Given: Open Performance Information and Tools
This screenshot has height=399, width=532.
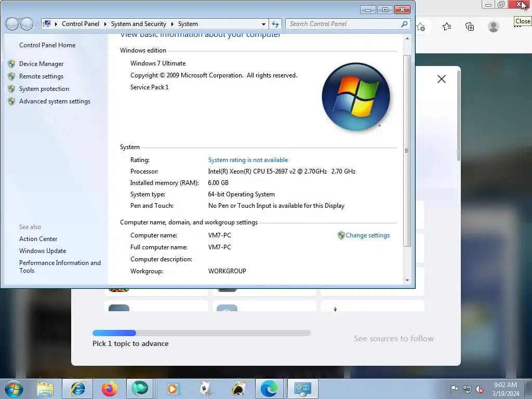Looking at the screenshot, I should coord(60,267).
